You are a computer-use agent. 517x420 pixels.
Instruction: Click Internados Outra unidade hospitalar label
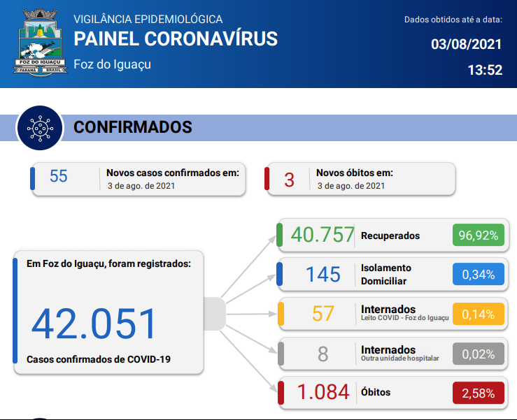point(400,353)
